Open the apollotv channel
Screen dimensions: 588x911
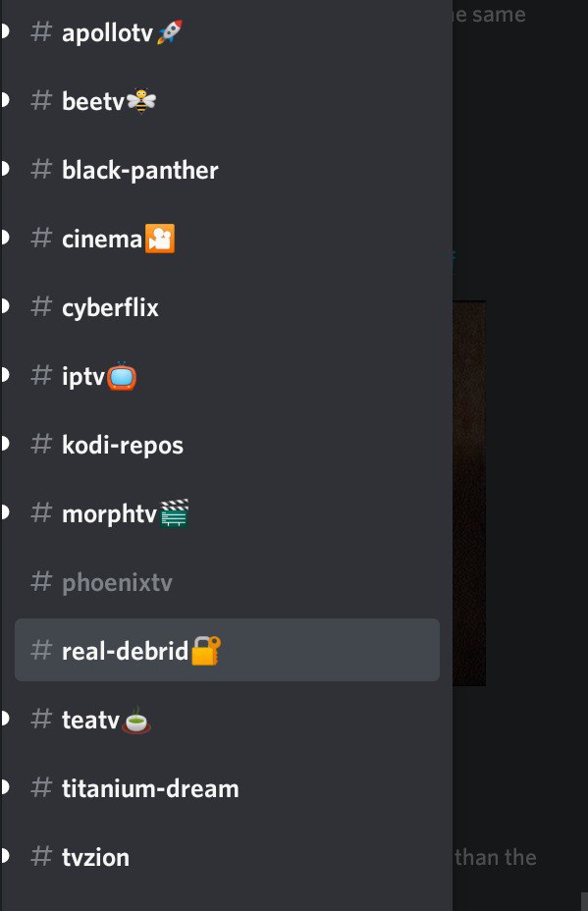point(227,32)
